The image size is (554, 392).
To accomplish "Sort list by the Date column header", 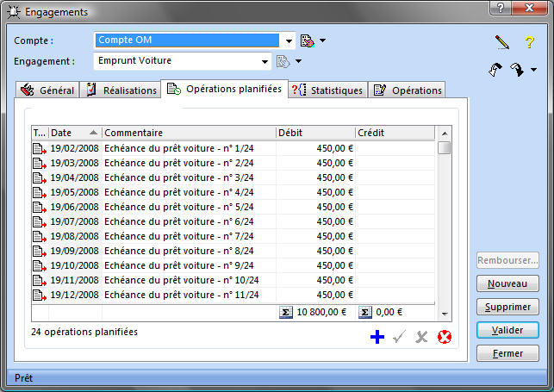I will pos(73,133).
